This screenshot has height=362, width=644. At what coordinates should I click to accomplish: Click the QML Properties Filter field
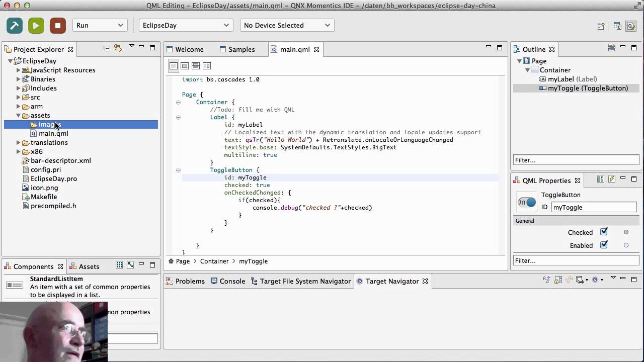[x=576, y=260]
